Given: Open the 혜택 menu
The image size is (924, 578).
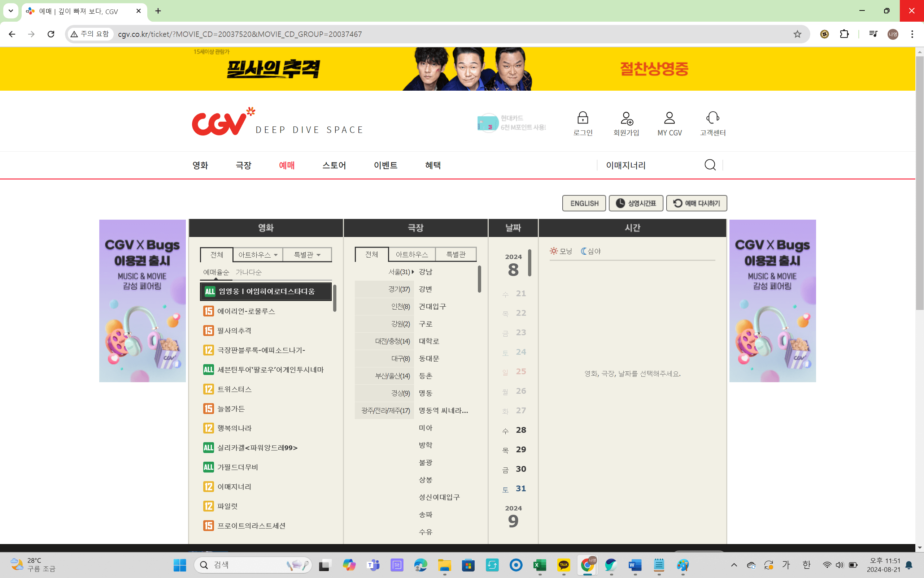Looking at the screenshot, I should pos(433,165).
